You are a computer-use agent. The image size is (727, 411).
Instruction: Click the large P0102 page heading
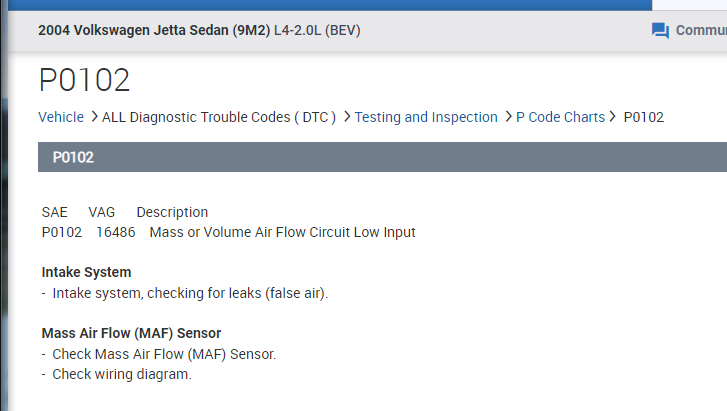[x=84, y=80]
